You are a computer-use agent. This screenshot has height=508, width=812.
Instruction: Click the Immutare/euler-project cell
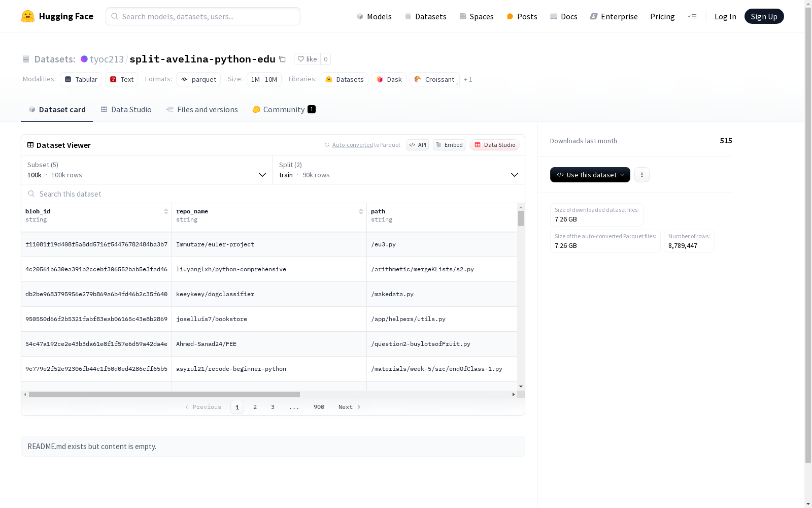pyautogui.click(x=269, y=244)
